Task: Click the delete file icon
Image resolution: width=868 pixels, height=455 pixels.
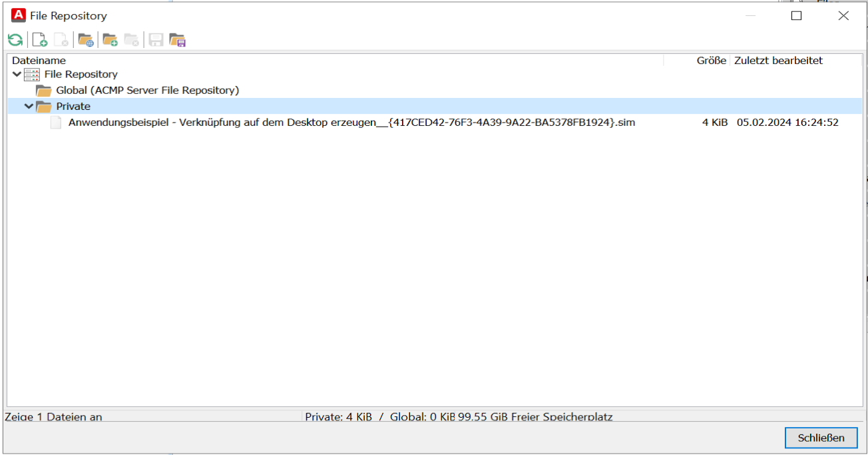Action: [61, 39]
